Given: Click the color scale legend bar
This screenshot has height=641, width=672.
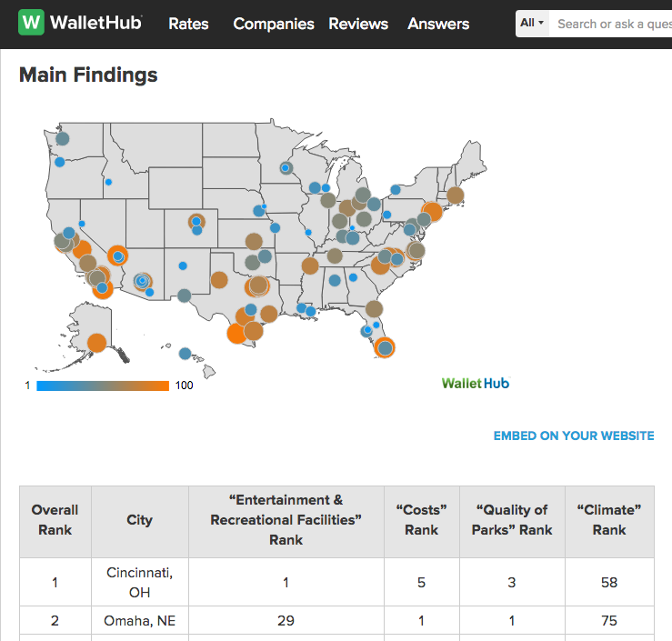Looking at the screenshot, I should 103,386.
